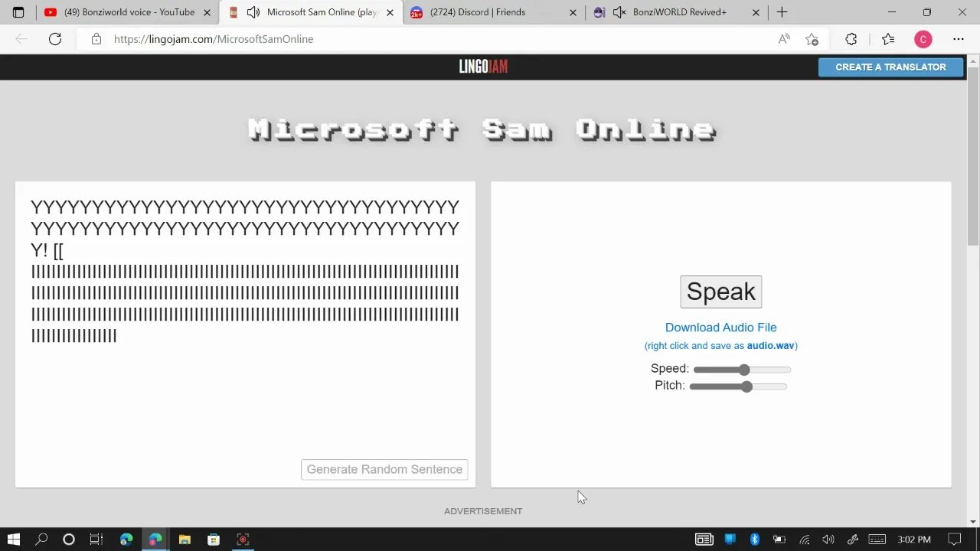Open the Favorites list

click(887, 39)
